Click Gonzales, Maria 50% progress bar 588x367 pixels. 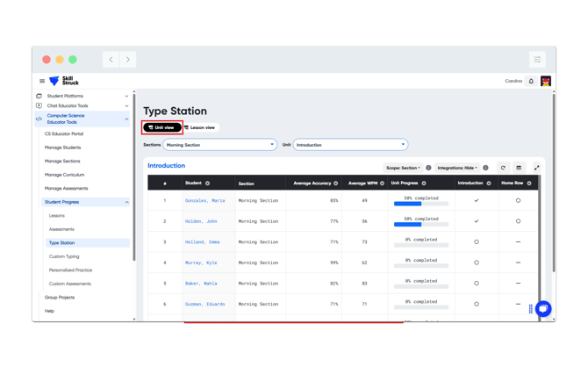tap(421, 204)
